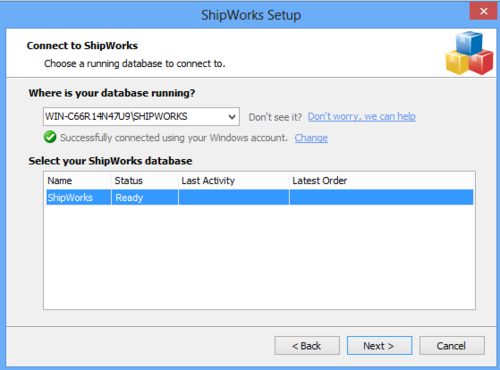This screenshot has height=370, width=500.
Task: Select the ShipWorks database row
Action: click(x=260, y=197)
